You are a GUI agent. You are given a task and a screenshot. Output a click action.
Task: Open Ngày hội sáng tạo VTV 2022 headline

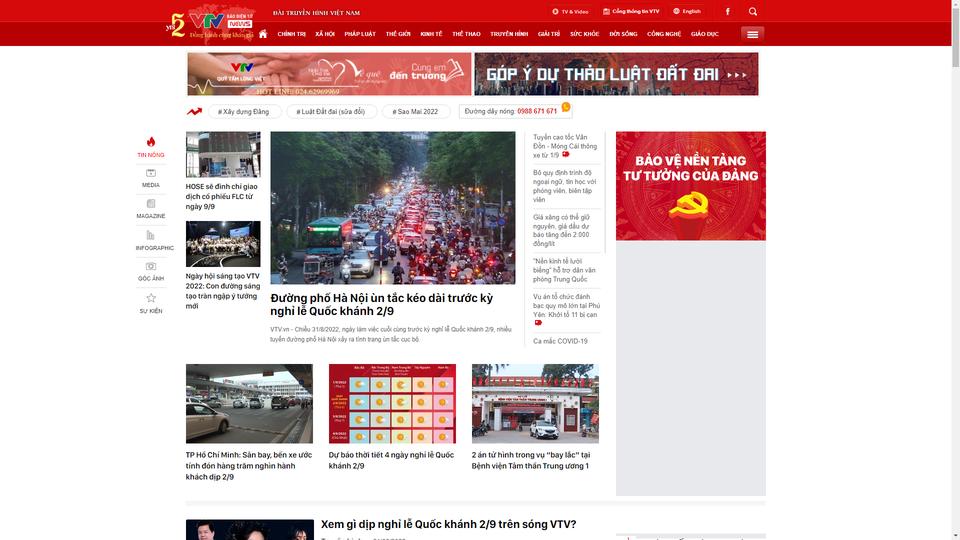point(223,291)
